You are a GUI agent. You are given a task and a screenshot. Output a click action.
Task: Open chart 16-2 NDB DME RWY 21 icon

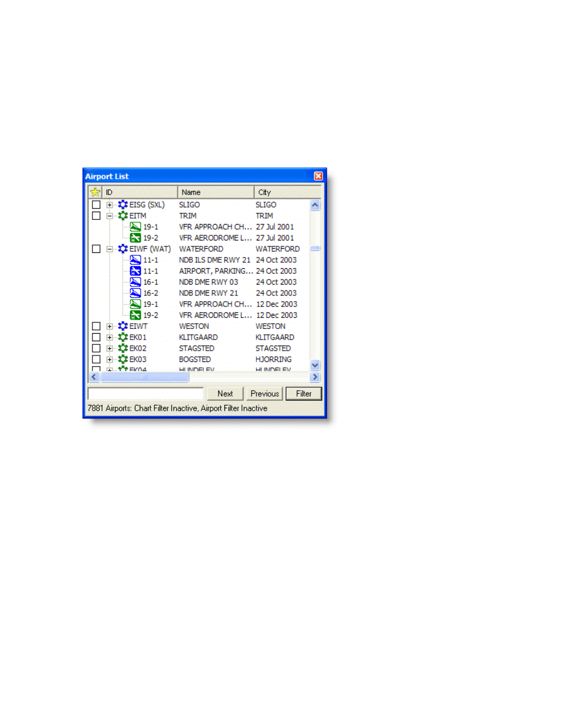click(135, 293)
